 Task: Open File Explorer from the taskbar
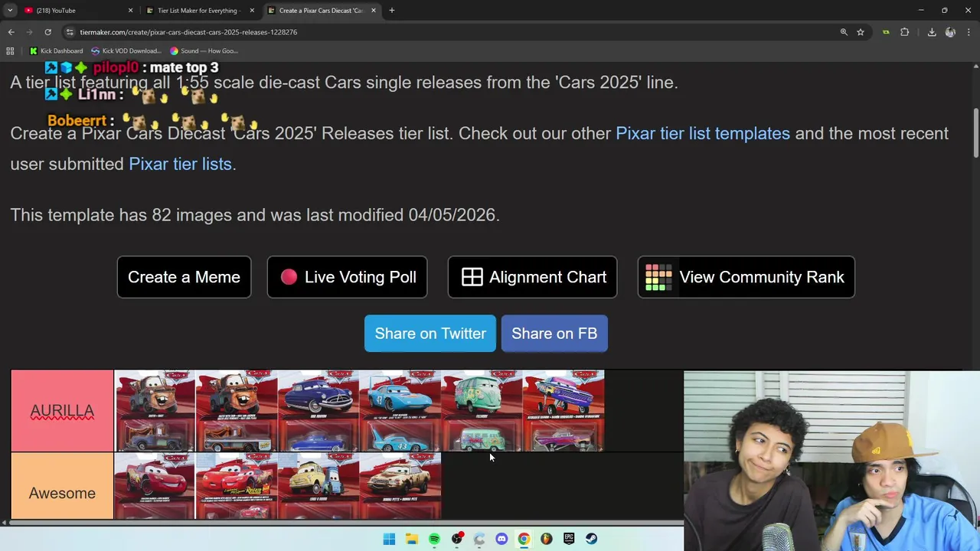[411, 539]
